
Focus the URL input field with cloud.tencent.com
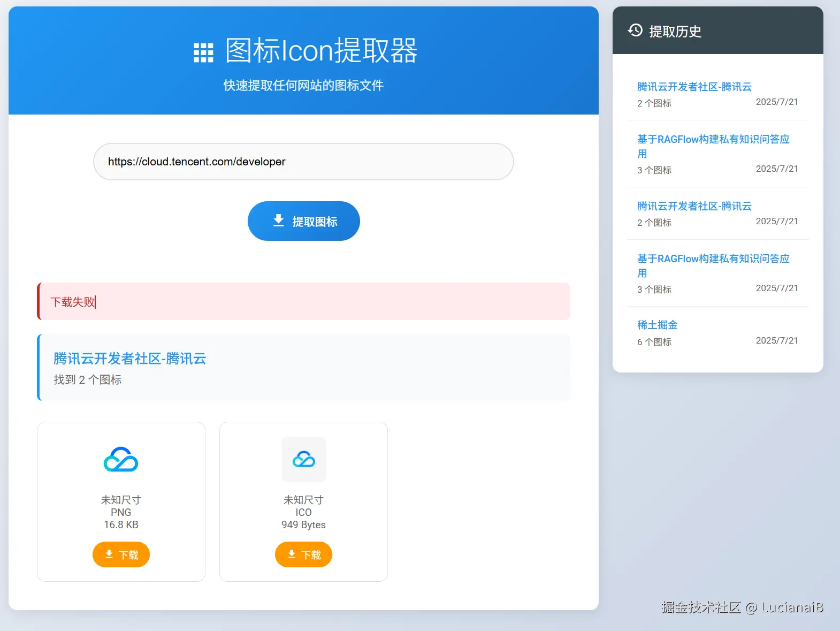303,162
